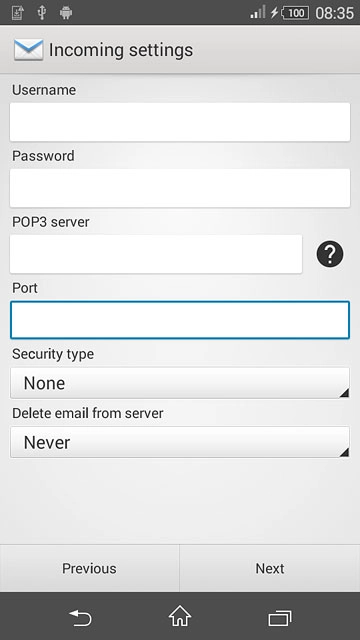Tap the Previous button
Screen dimensions: 360x640
pyautogui.click(x=89, y=569)
